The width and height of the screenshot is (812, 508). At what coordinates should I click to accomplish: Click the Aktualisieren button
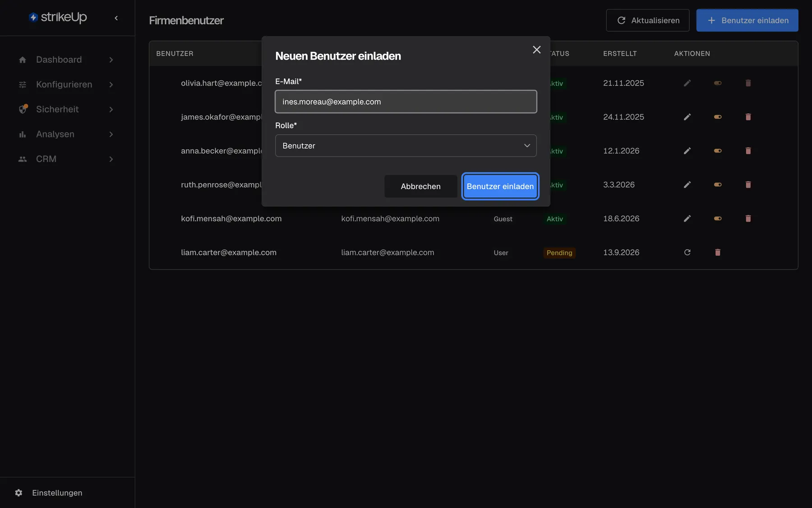[x=648, y=20]
